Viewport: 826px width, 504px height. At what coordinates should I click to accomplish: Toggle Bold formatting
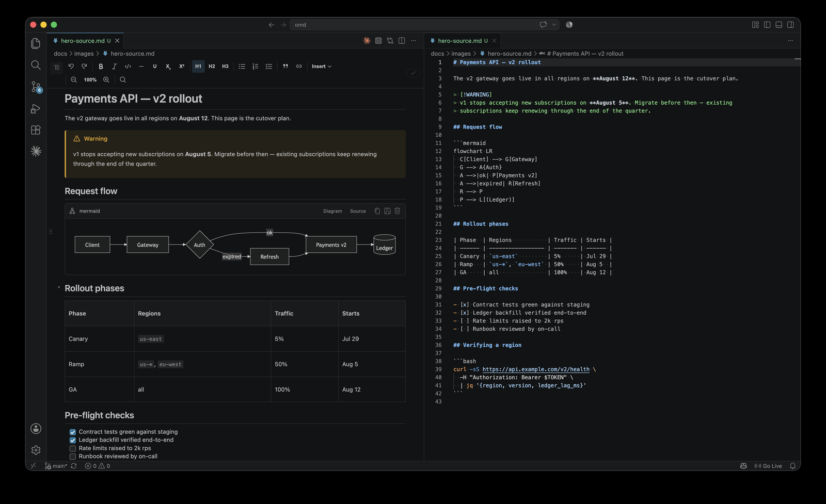pyautogui.click(x=101, y=66)
